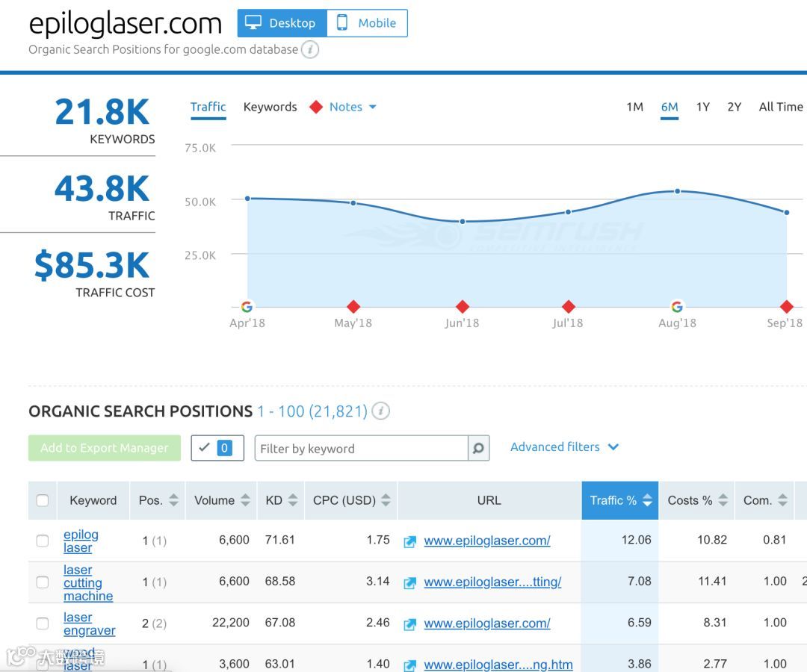Open www.epiloglaser.com/ URL in laser engraver row
This screenshot has height=672, width=807.
click(x=487, y=623)
